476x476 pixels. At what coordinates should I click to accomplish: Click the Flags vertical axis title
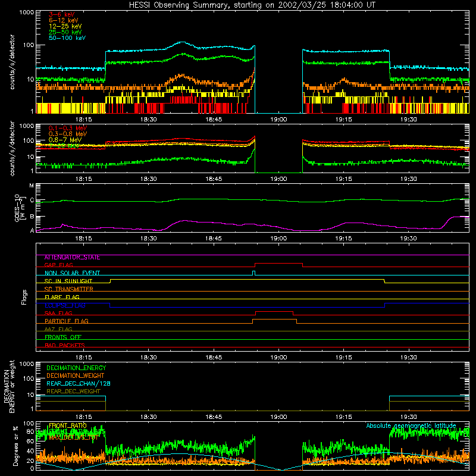24,297
